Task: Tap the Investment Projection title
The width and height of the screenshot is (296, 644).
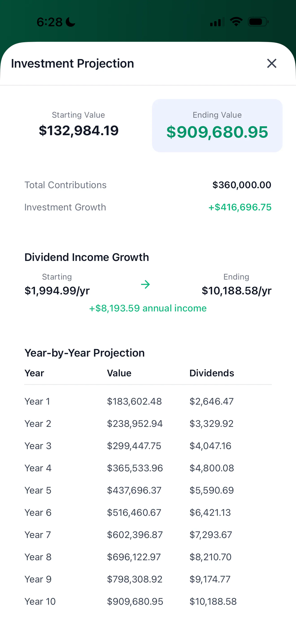Action: click(72, 64)
